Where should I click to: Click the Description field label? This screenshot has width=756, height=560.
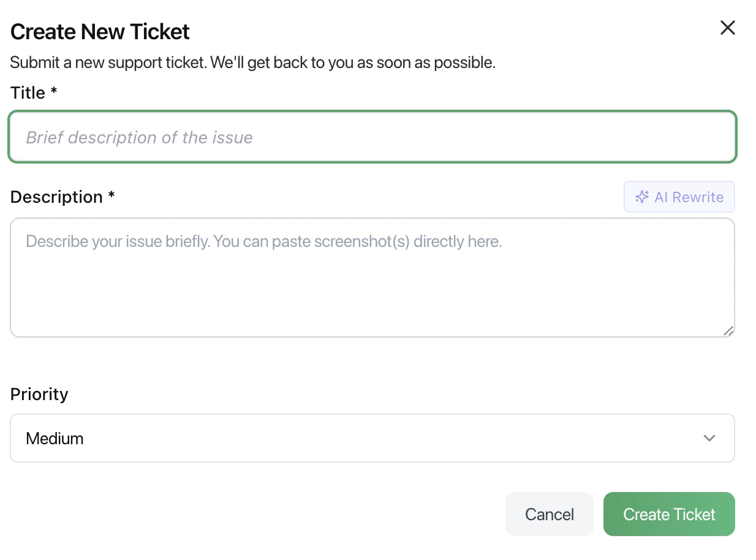[x=56, y=197]
